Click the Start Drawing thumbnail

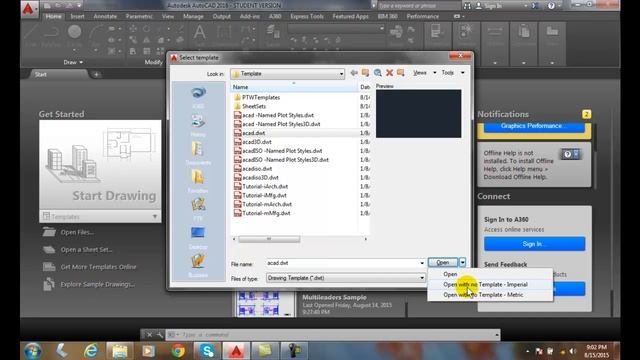100,165
